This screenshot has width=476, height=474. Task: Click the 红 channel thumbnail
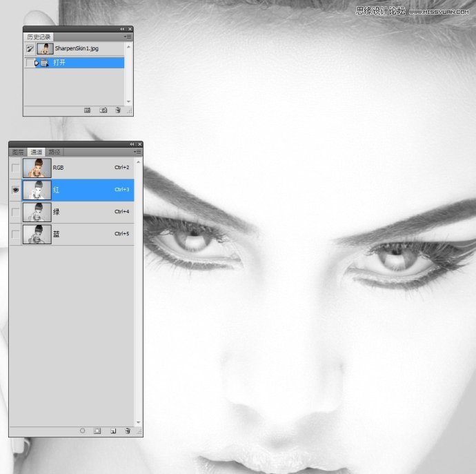[x=37, y=190]
